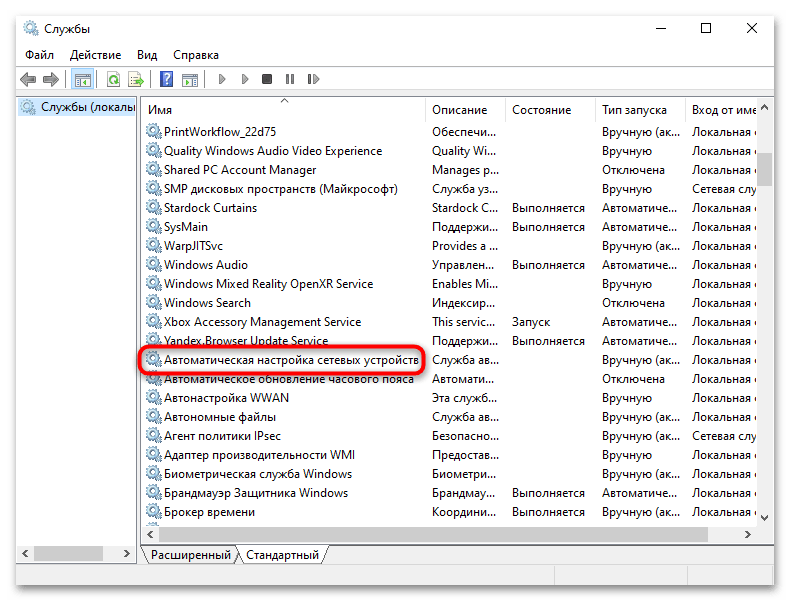This screenshot has height=601, width=790.
Task: Click gear icon next to Stardock Curtains
Action: coord(153,207)
